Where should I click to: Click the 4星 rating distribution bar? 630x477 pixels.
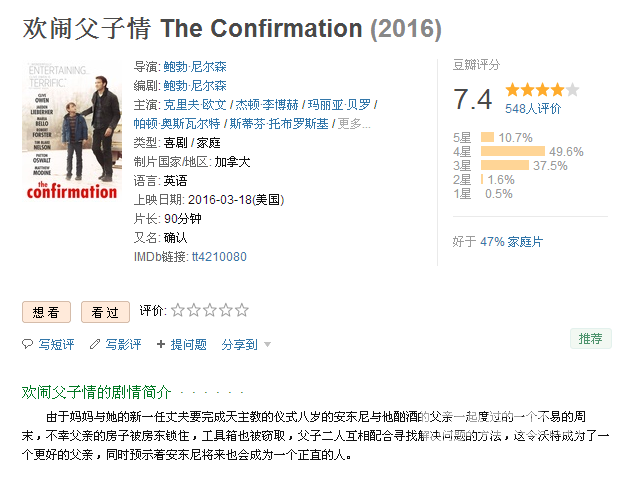[513, 151]
